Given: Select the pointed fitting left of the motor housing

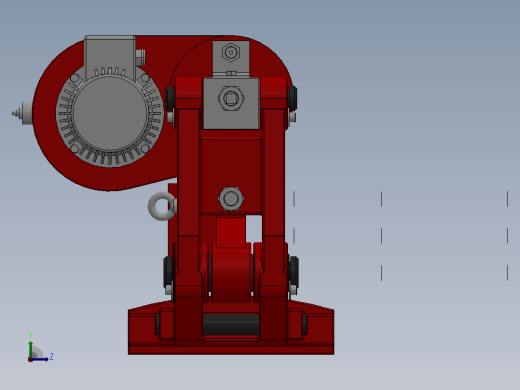Looking at the screenshot, I should pos(22,113).
